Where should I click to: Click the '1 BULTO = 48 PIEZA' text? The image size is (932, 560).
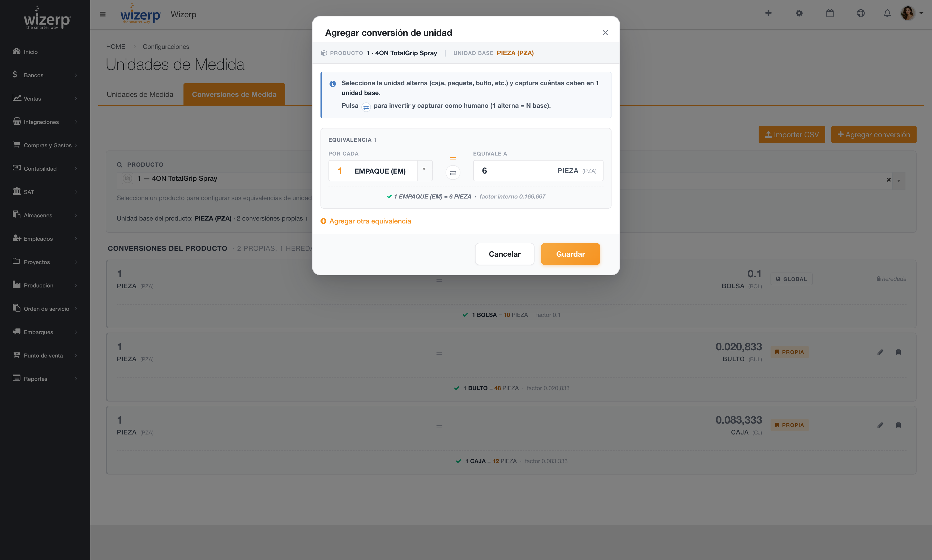(491, 388)
